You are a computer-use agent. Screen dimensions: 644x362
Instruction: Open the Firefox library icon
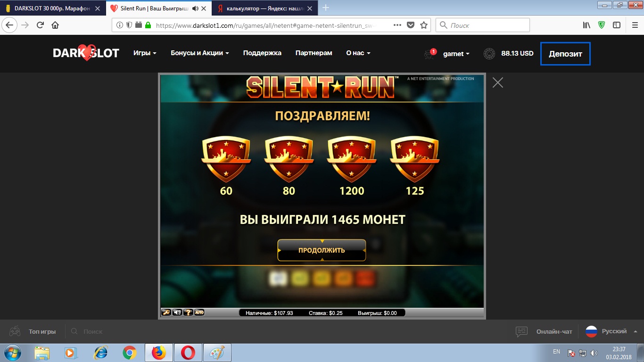pyautogui.click(x=586, y=25)
